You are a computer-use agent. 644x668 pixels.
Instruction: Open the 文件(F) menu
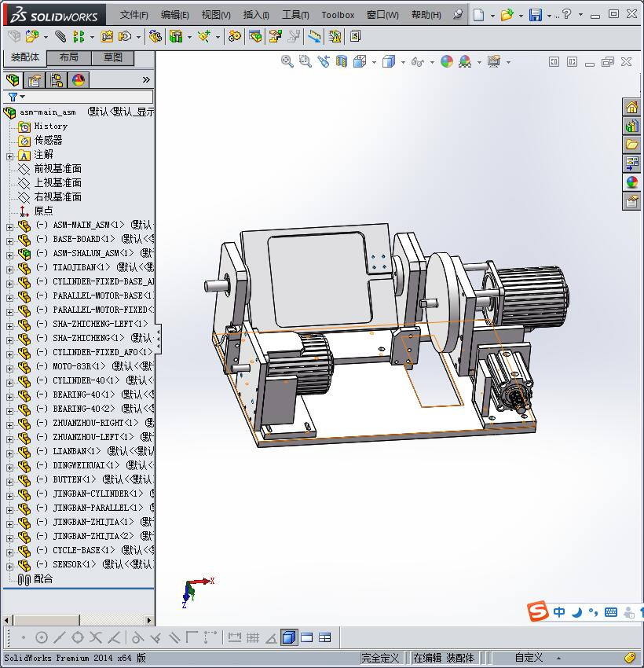pos(134,15)
